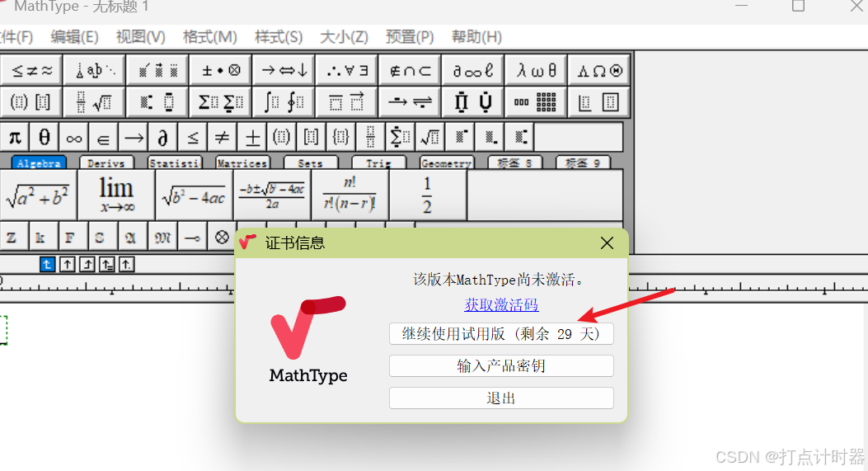Viewport: 868px width, 471px height.
Task: Open the fraction and radical templates palette
Action: [x=95, y=102]
